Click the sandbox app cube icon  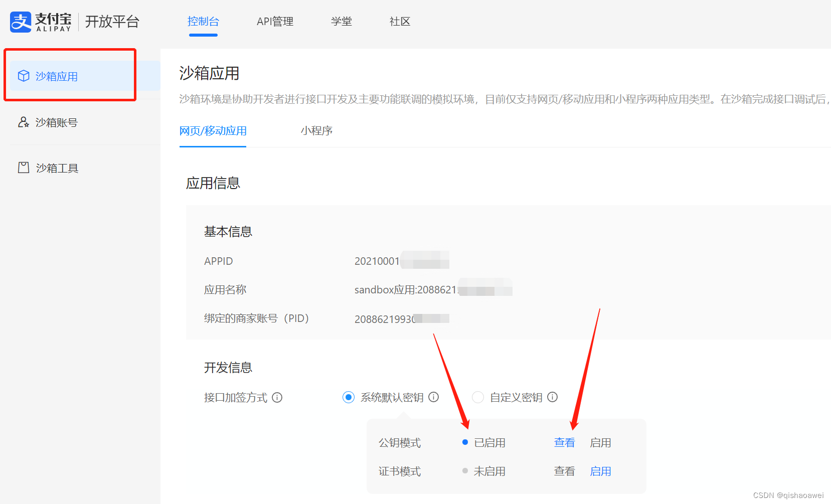click(x=24, y=76)
